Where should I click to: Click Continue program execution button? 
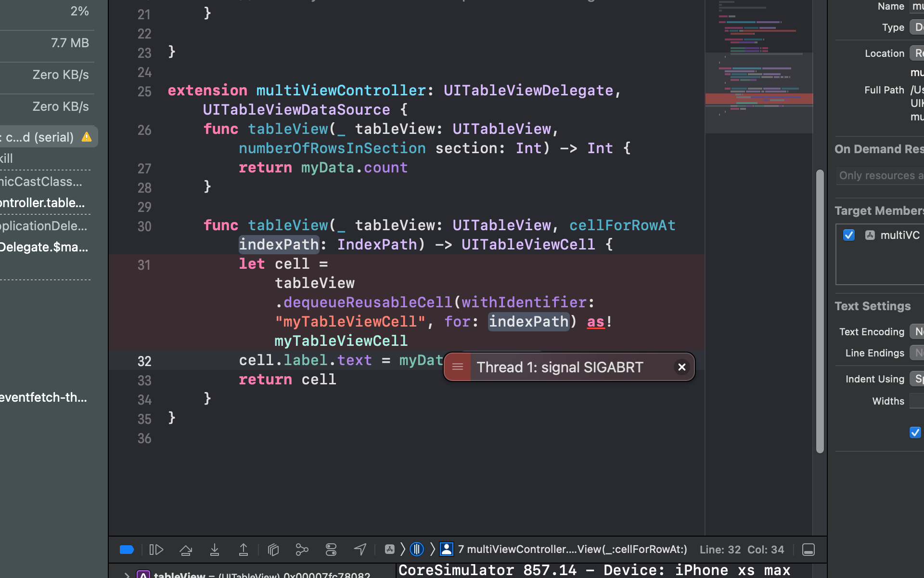point(156,550)
